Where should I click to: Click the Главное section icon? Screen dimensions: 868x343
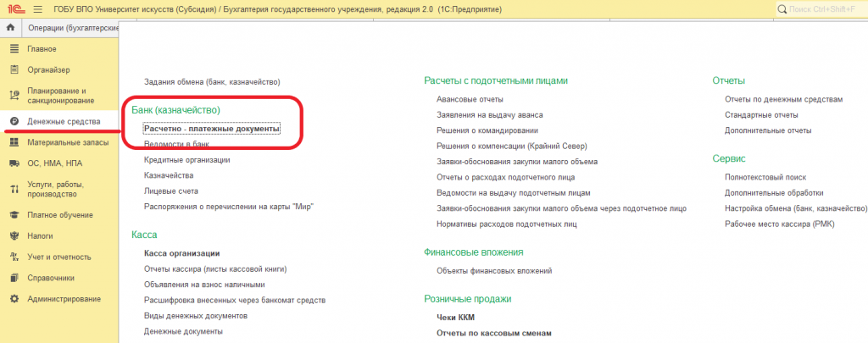(x=15, y=49)
